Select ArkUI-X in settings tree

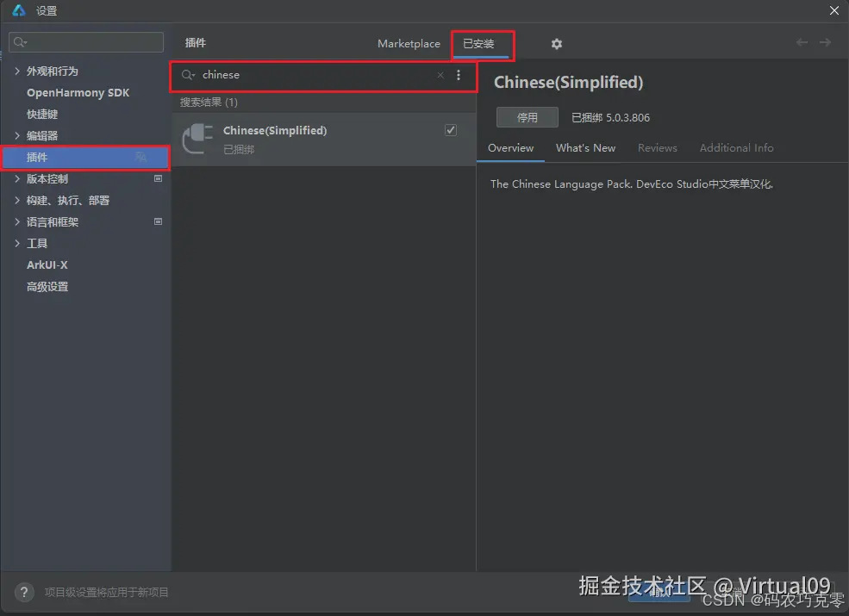[47, 264]
